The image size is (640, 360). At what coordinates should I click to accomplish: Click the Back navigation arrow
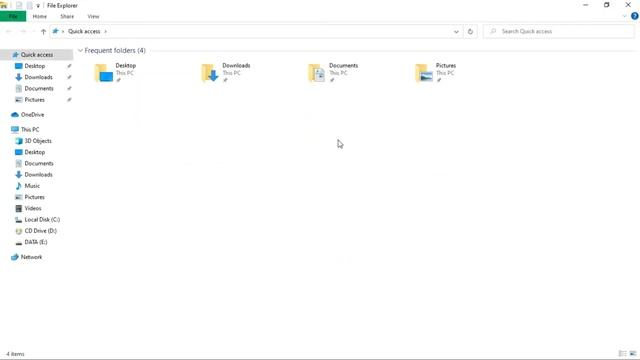click(x=9, y=31)
